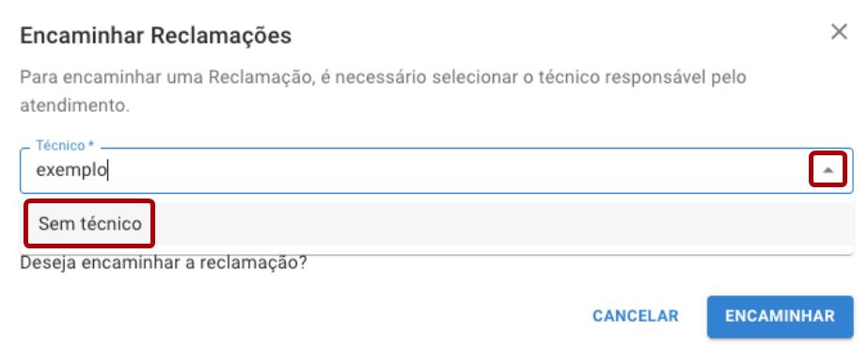The width and height of the screenshot is (868, 350).
Task: Click the ENCAMINHAR button
Action: point(780,316)
